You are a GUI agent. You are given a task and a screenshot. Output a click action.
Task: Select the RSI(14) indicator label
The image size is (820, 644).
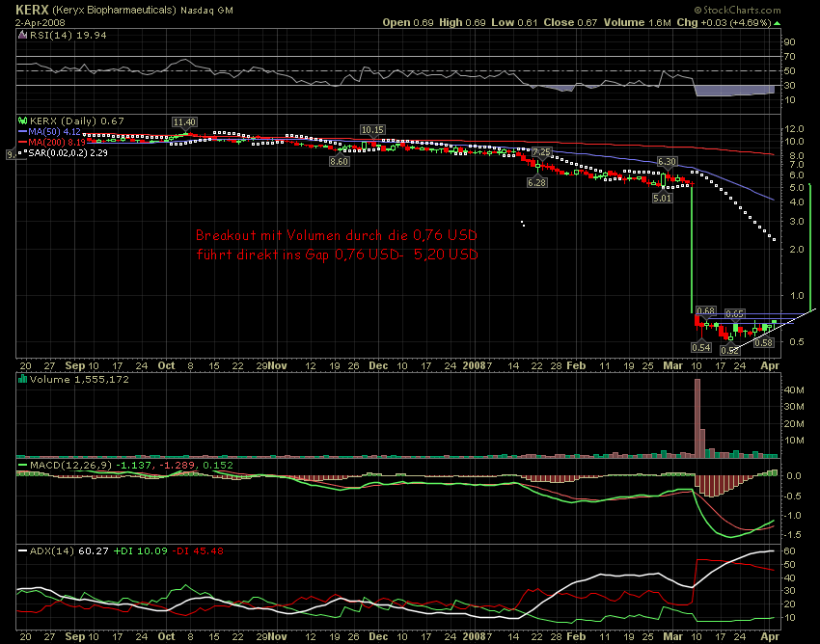(43, 34)
